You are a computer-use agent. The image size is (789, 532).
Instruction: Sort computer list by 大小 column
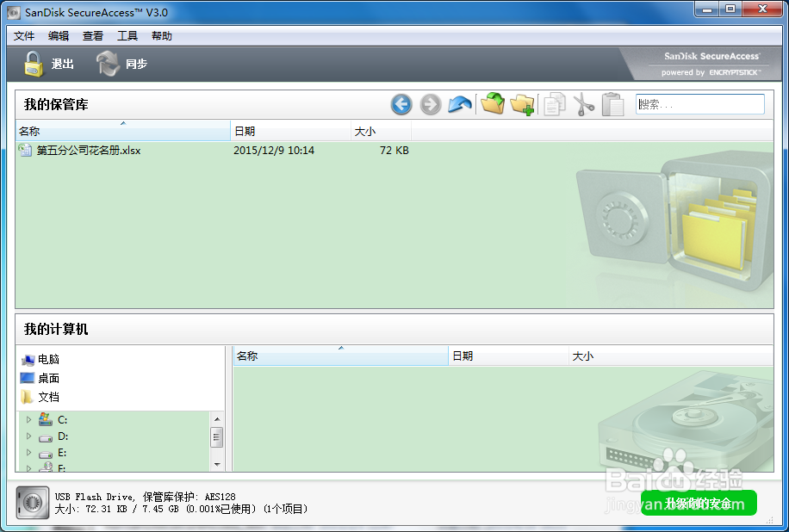click(671, 356)
